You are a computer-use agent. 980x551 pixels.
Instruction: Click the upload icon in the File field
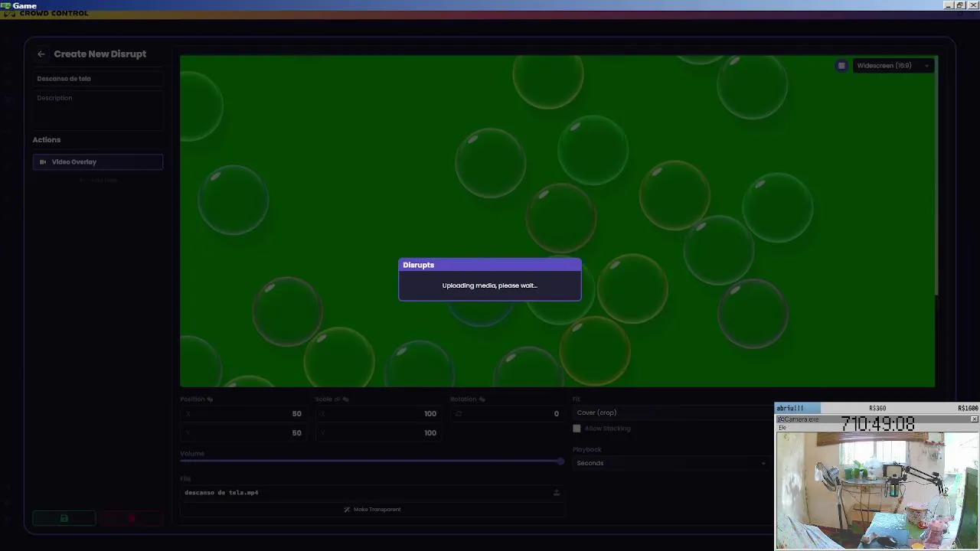coord(557,493)
